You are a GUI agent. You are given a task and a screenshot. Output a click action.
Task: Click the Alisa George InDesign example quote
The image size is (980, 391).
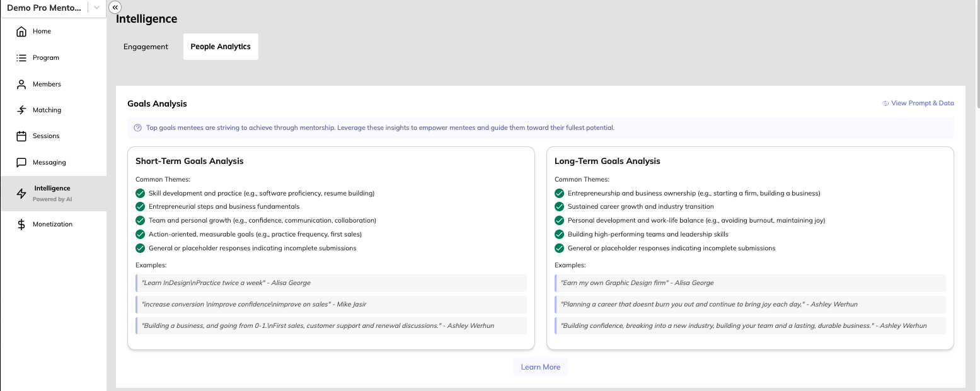point(331,283)
